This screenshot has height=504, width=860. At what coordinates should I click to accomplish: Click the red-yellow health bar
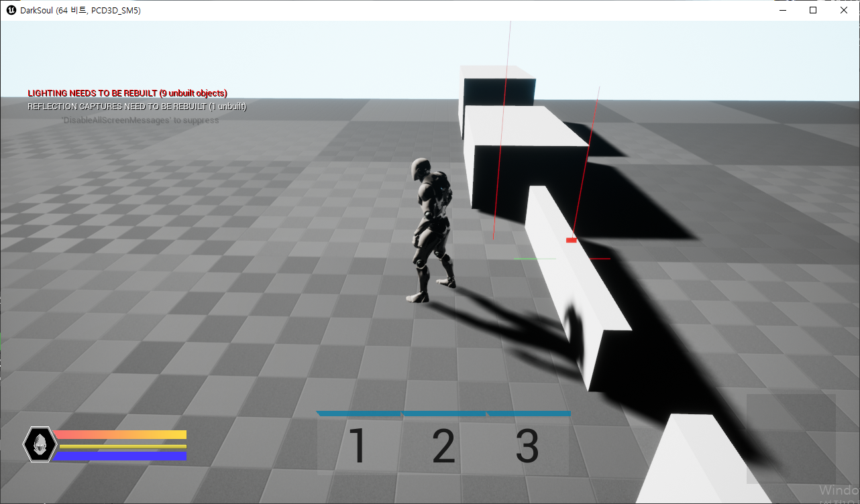pyautogui.click(x=121, y=434)
